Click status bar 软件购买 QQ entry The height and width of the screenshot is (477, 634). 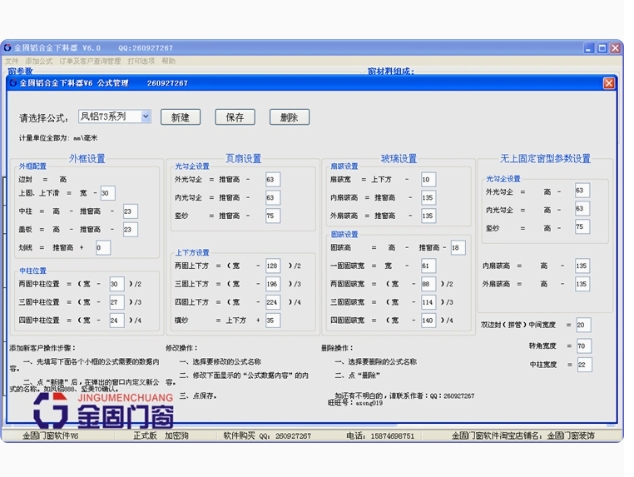click(x=267, y=436)
